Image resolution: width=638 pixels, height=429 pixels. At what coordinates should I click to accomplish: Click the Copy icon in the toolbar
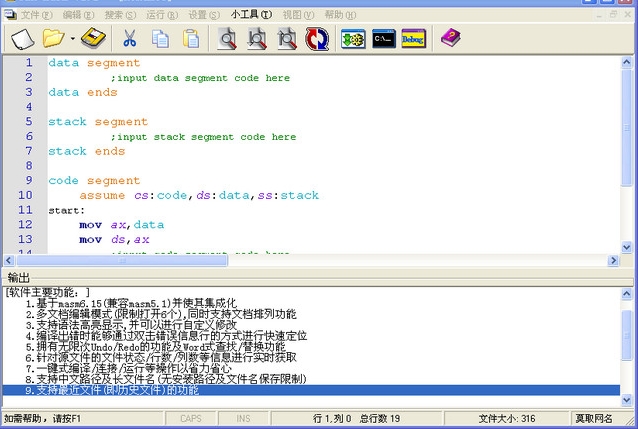[160, 39]
